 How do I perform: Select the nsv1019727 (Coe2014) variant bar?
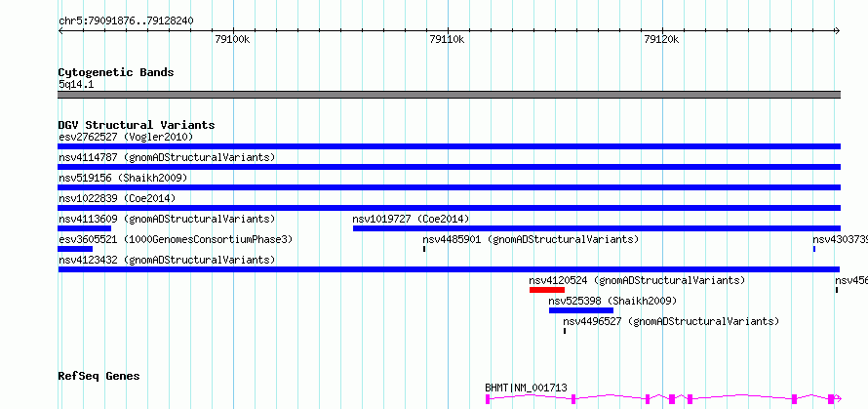point(597,228)
